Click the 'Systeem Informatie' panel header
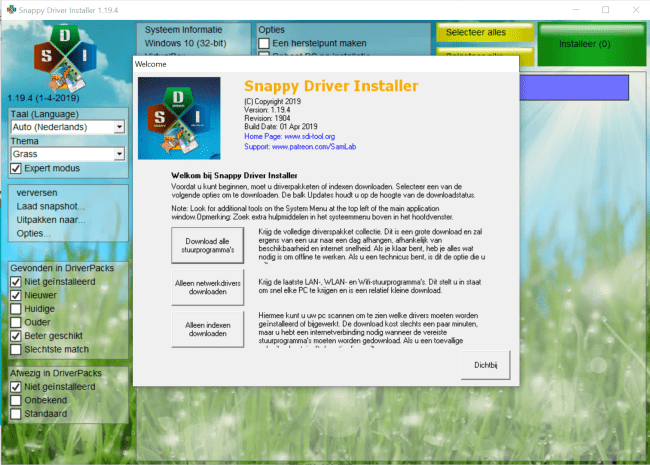The height and width of the screenshot is (465, 650). tap(184, 30)
